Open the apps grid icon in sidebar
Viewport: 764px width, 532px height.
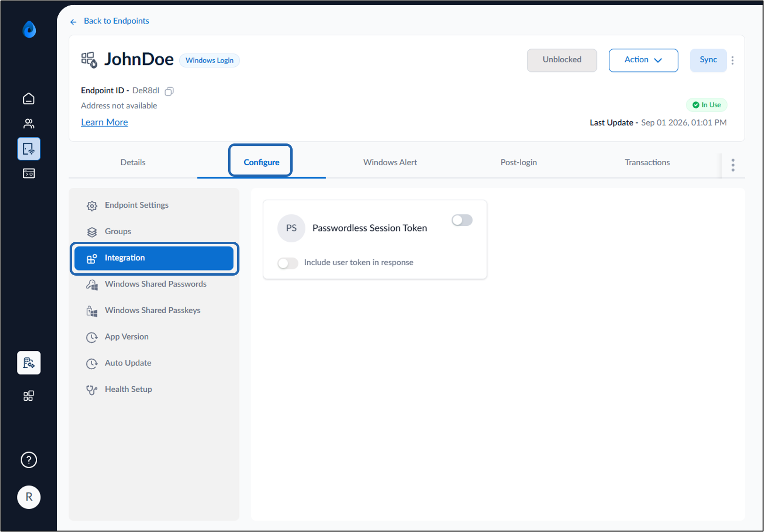(29, 396)
